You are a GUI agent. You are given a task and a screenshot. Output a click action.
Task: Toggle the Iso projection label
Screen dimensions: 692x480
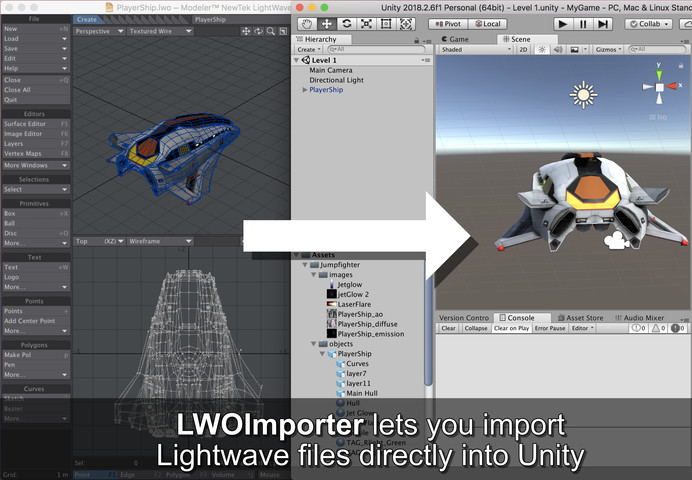(x=658, y=117)
